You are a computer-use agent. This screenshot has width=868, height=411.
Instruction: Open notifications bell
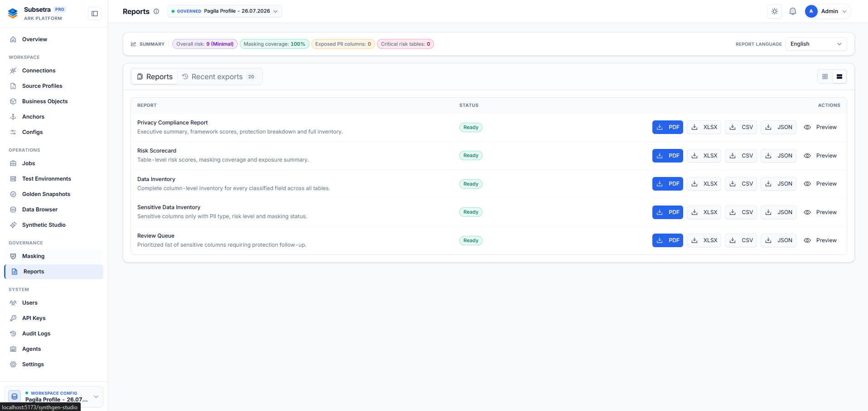pos(793,11)
